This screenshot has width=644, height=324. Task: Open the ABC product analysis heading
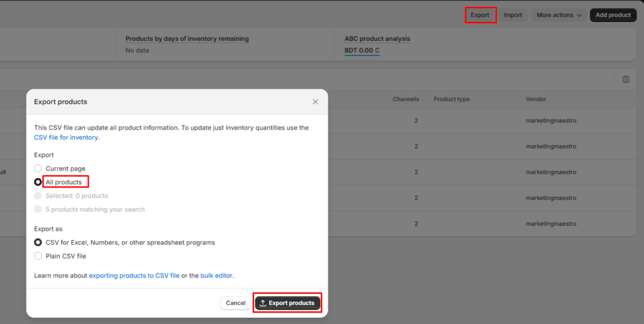[377, 39]
